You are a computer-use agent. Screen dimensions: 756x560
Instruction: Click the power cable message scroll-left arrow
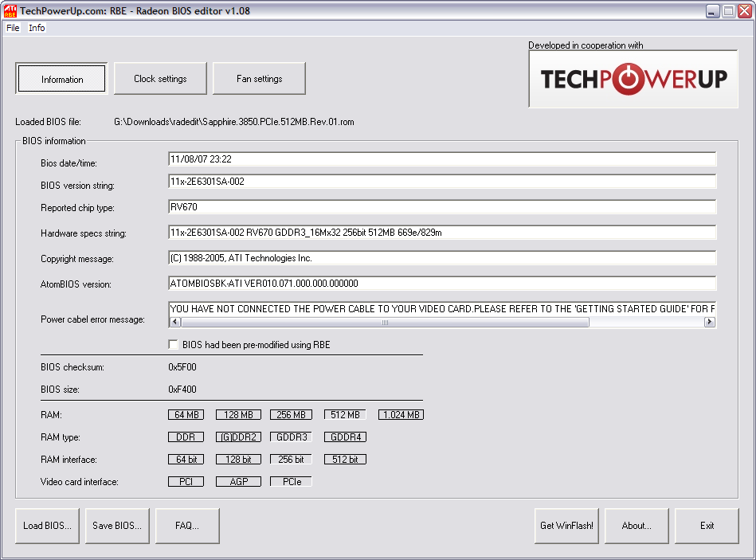pos(175,322)
